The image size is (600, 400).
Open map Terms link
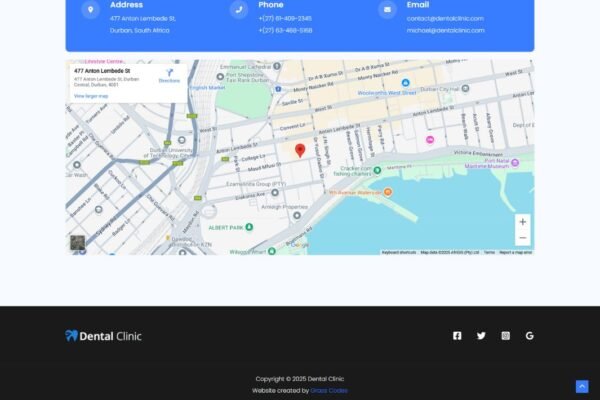[x=489, y=252]
